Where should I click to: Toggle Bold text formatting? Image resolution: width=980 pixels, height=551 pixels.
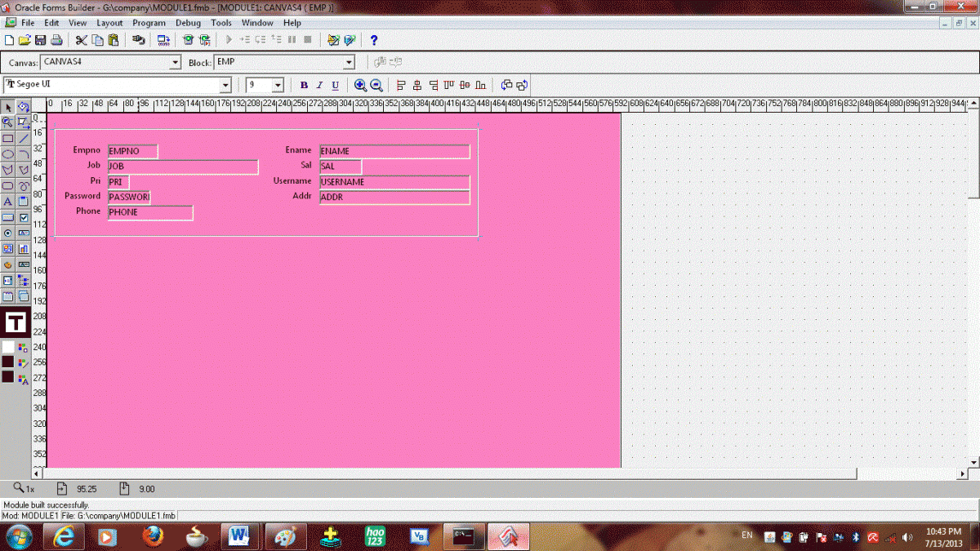304,85
